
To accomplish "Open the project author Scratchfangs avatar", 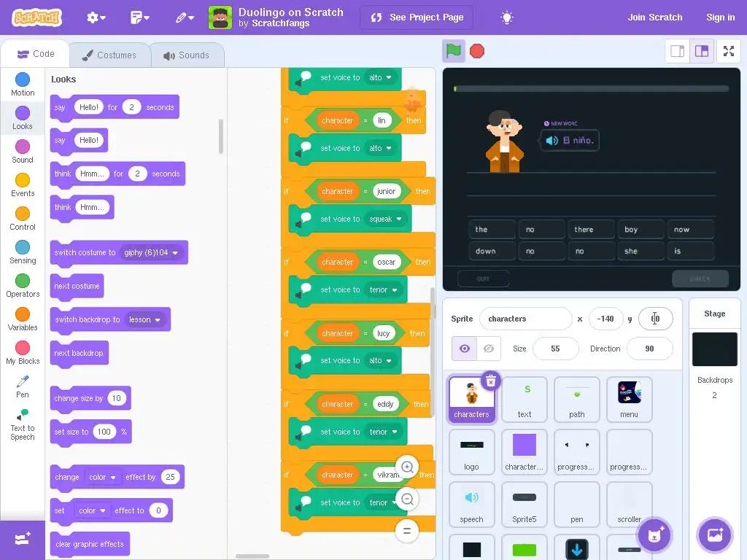I will (220, 17).
